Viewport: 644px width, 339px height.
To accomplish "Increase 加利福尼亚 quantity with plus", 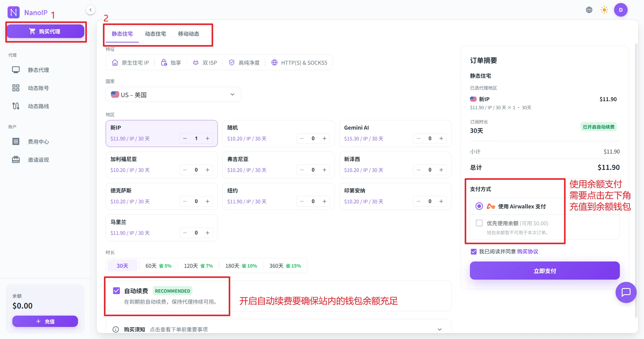I will tap(208, 170).
